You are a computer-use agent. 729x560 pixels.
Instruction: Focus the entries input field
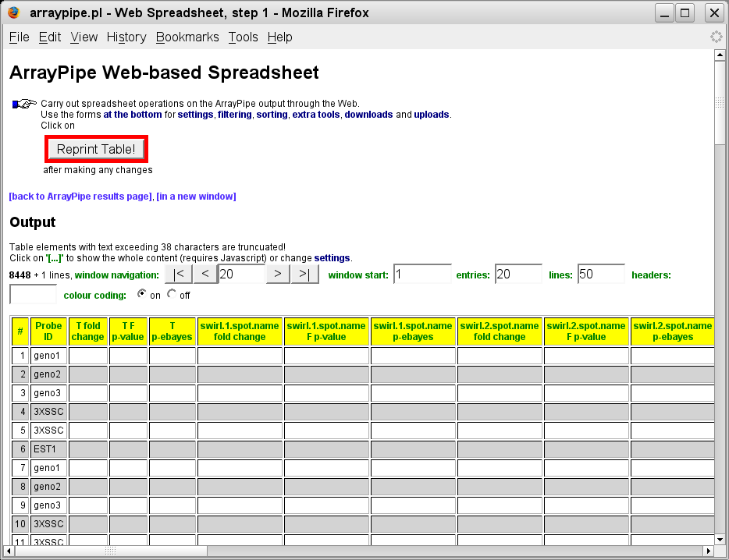(x=518, y=275)
